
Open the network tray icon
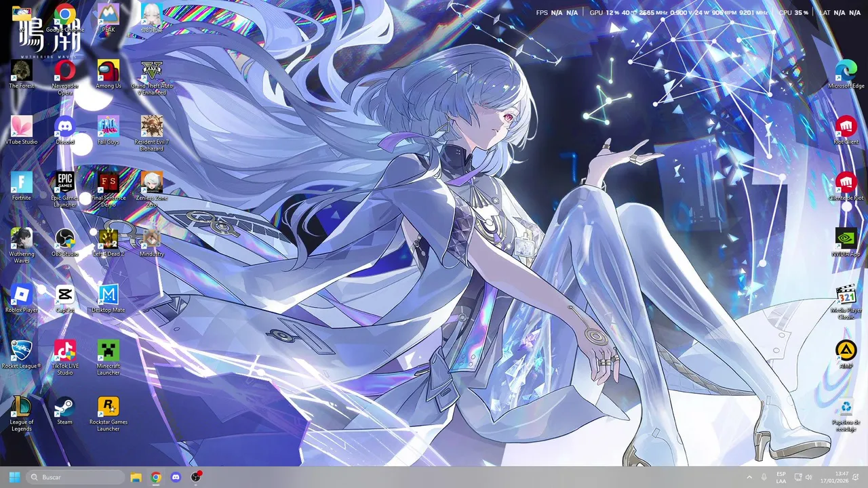[798, 477]
